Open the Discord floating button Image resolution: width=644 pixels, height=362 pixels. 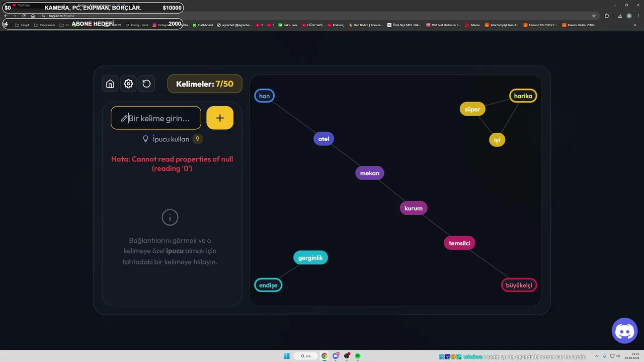(x=624, y=331)
